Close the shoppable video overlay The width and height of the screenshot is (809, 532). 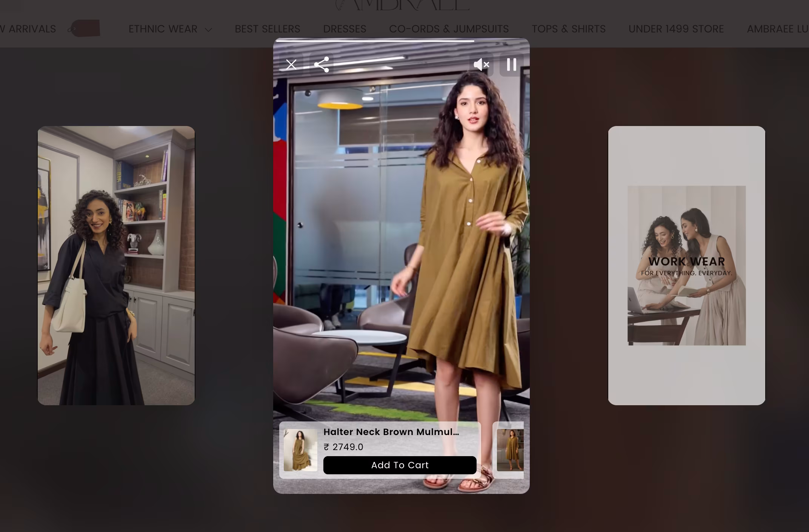291,65
